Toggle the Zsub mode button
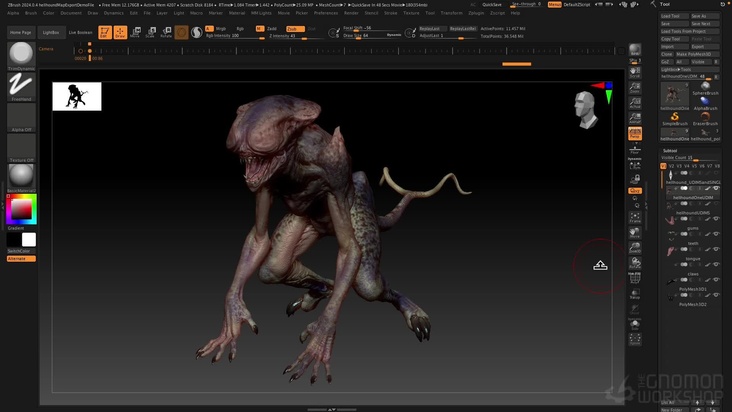This screenshot has width=732, height=412. (295, 29)
